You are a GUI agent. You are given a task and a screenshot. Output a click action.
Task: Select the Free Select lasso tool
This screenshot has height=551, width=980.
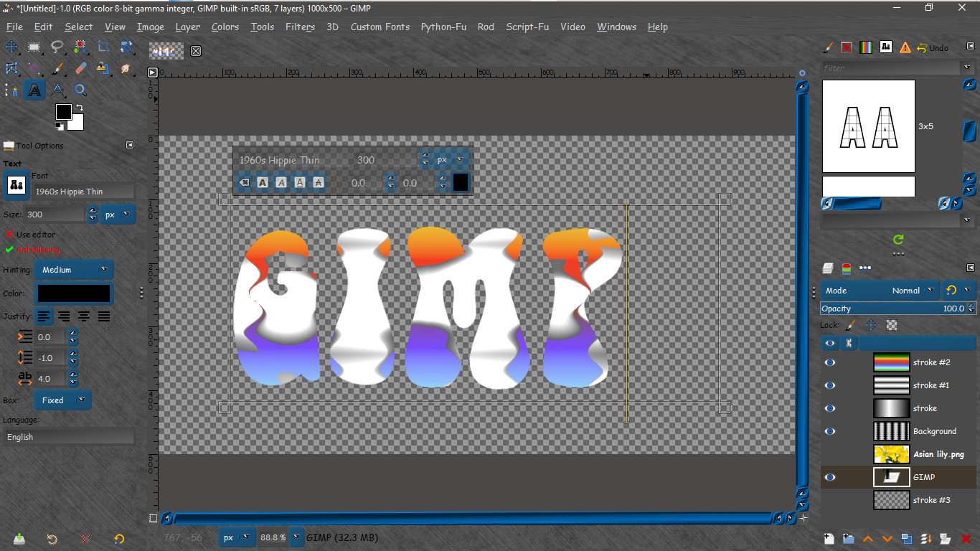57,47
